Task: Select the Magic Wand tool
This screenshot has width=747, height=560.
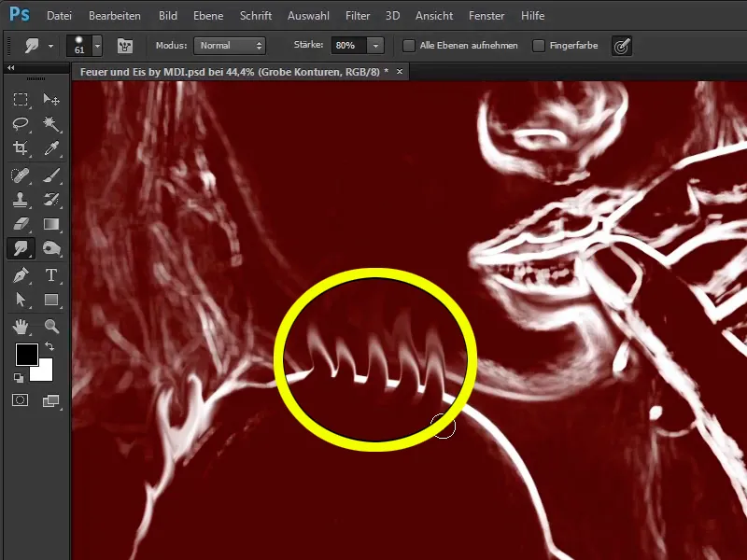Action: coord(51,124)
